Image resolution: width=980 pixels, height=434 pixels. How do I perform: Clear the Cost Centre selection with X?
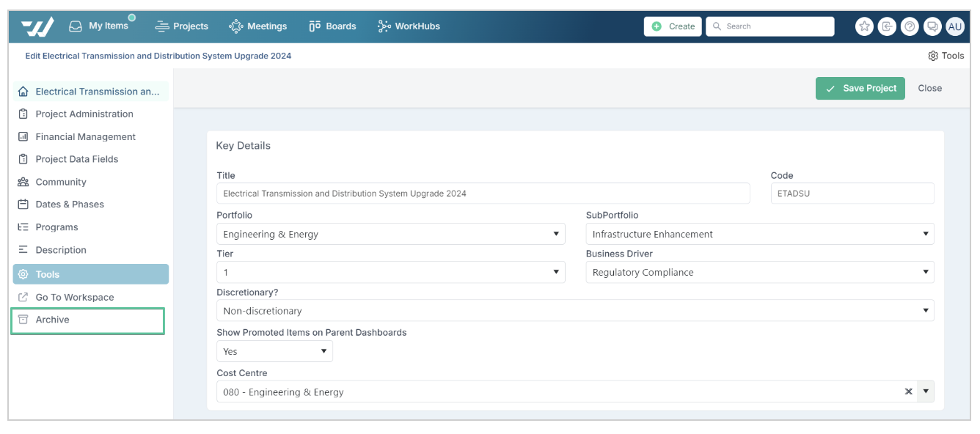(908, 391)
